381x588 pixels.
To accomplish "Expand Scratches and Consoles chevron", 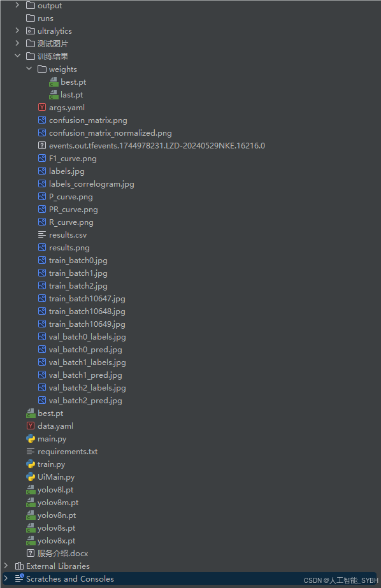I will click(x=6, y=578).
